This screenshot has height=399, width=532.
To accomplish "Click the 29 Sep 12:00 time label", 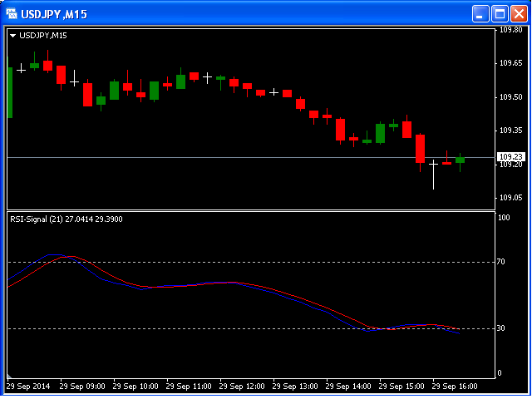I will (x=244, y=387).
